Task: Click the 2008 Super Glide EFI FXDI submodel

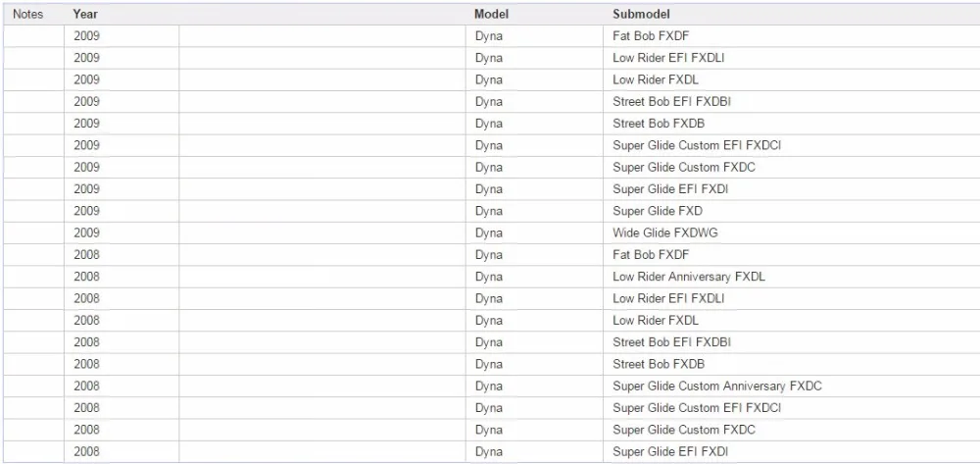Action: (x=670, y=451)
